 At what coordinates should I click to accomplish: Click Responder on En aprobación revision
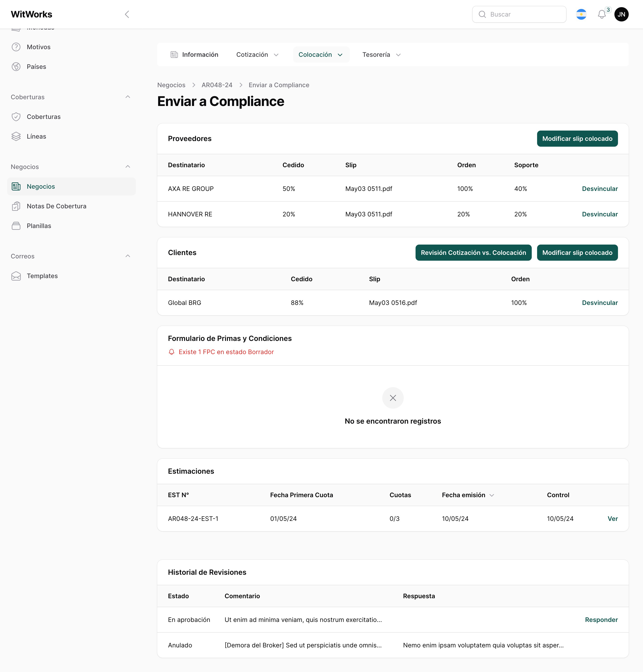pos(601,620)
